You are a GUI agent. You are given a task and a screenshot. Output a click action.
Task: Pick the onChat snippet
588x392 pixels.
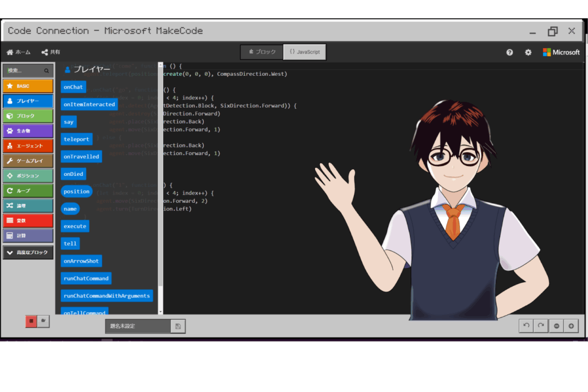coord(73,87)
